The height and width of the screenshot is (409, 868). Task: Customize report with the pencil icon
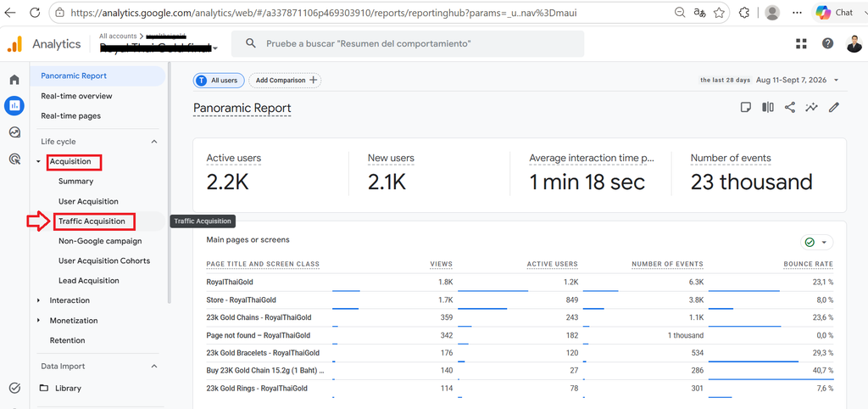834,108
